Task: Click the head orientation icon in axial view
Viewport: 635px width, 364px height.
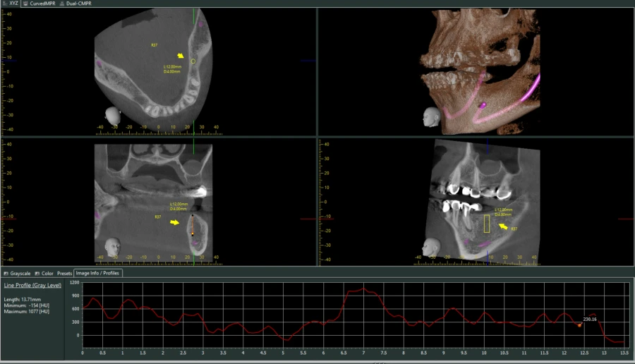Action: (112, 115)
